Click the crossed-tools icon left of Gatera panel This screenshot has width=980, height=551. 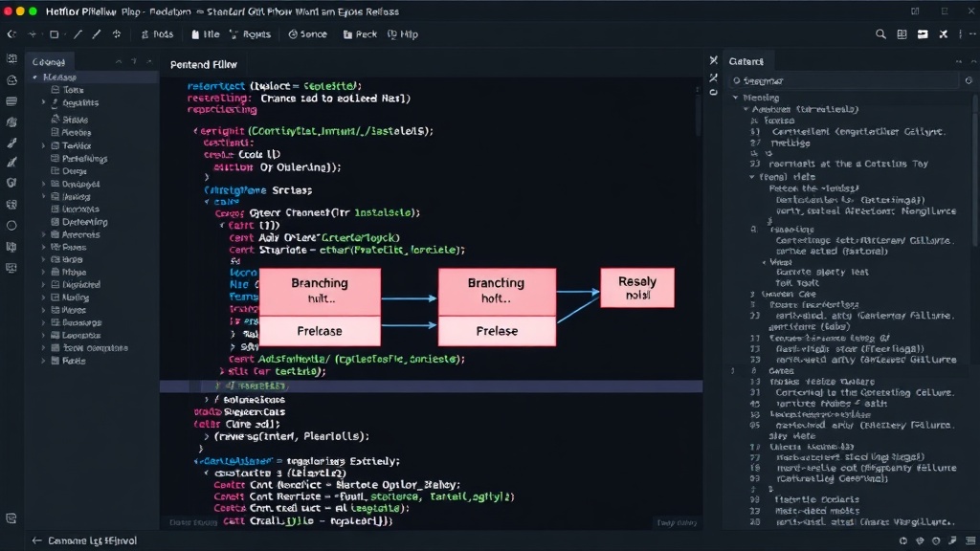(x=713, y=78)
